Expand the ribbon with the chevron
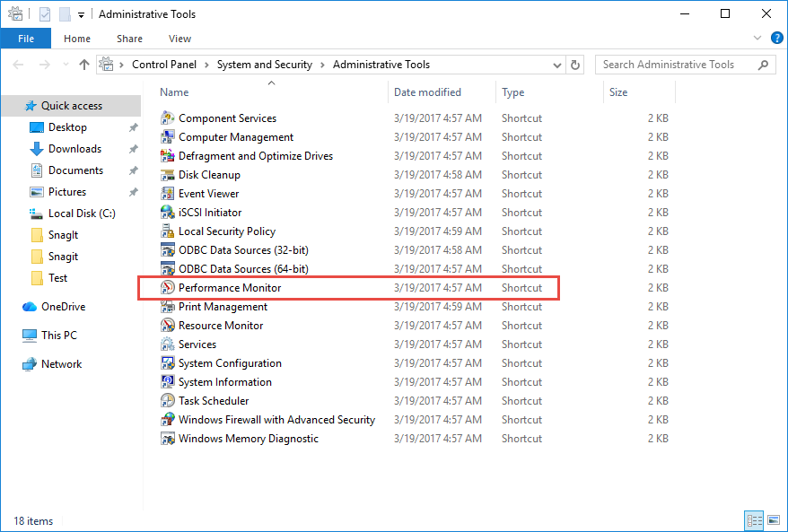The width and height of the screenshot is (788, 532). [757, 38]
